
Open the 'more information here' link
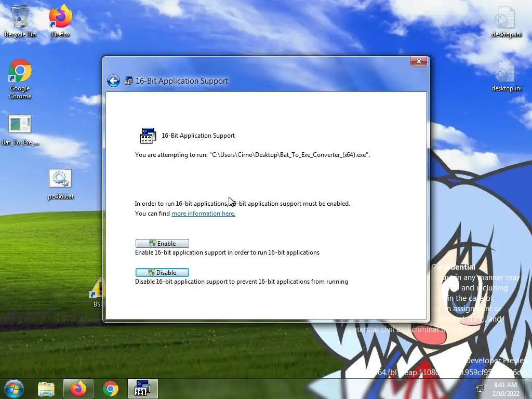pyautogui.click(x=203, y=214)
